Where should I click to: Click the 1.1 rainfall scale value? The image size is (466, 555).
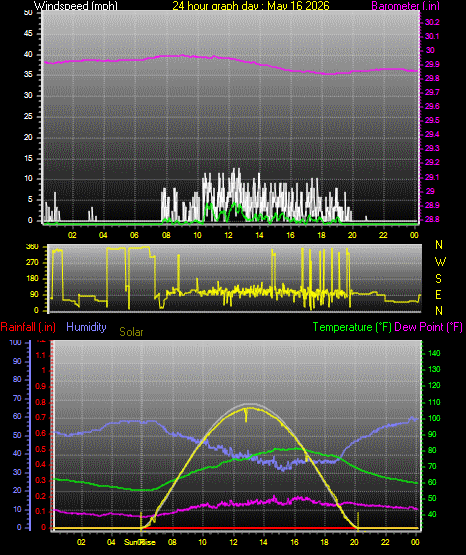[41, 355]
